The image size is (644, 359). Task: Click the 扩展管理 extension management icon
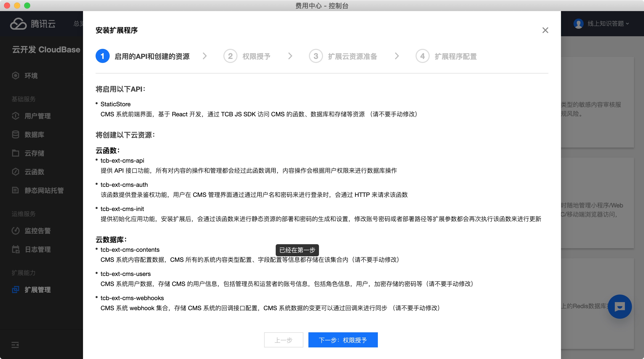click(16, 290)
